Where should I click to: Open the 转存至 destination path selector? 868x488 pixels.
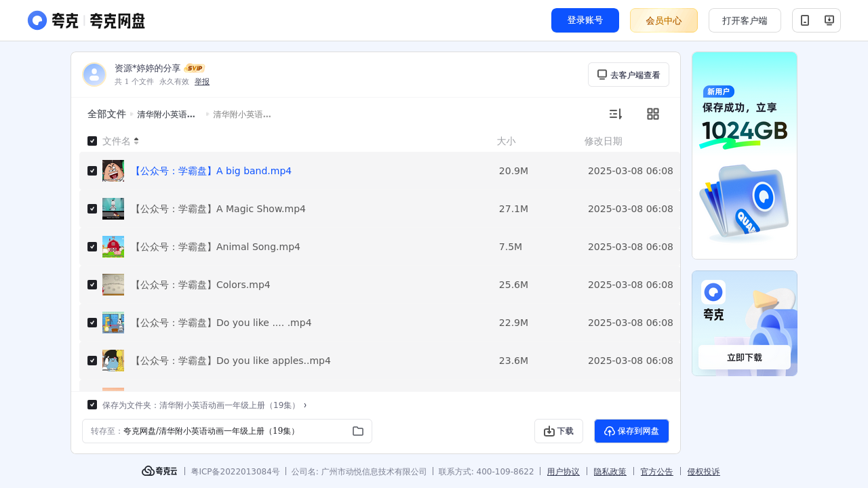pyautogui.click(x=227, y=431)
